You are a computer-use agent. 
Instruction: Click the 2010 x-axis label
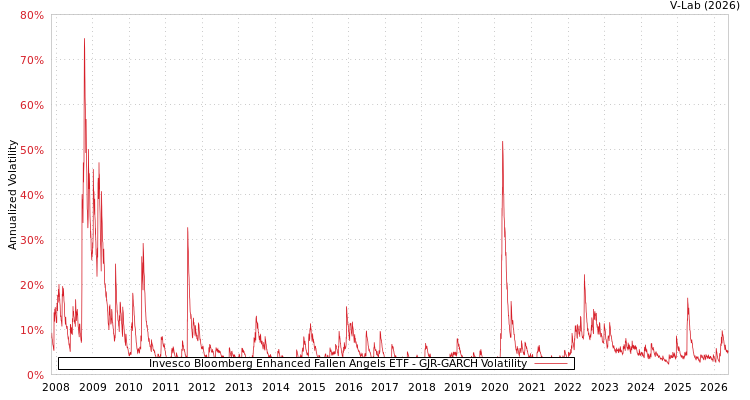[x=129, y=387]
